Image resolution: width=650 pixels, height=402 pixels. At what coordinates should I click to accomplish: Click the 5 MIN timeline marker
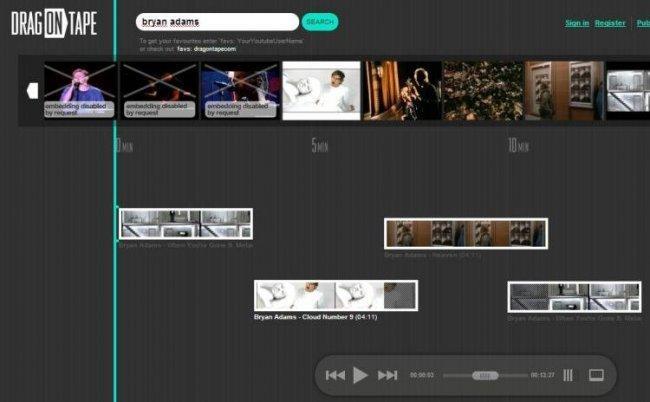click(320, 145)
